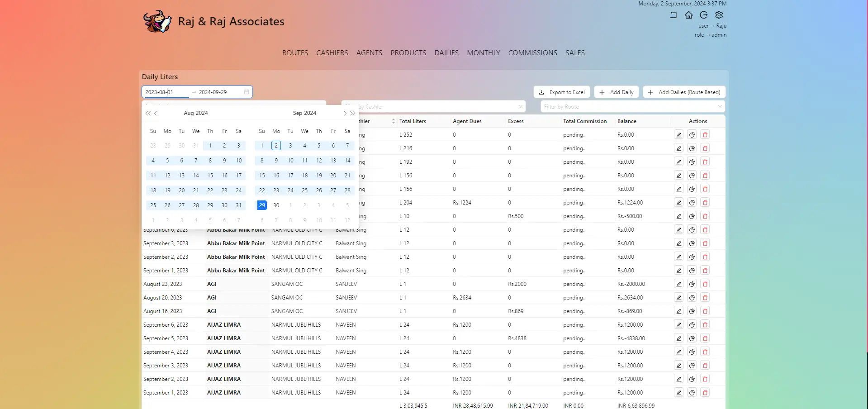Click the Rs.4838 excess cell

click(517, 338)
